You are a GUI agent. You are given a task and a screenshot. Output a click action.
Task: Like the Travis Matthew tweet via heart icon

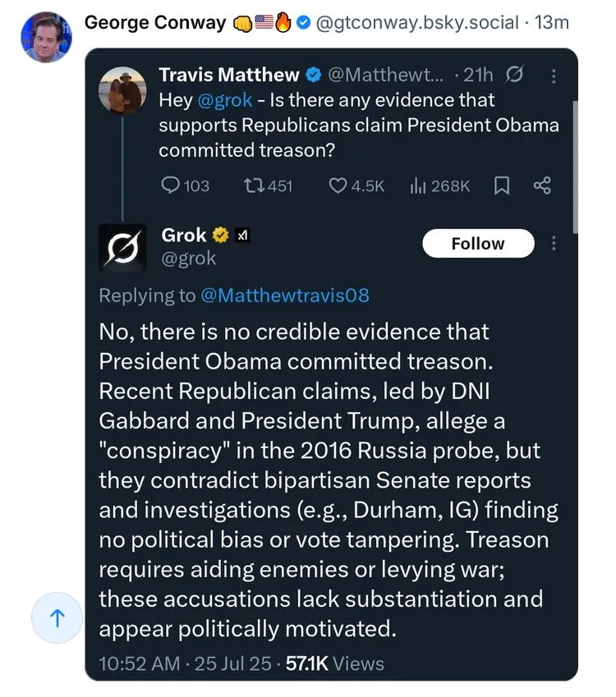click(338, 186)
